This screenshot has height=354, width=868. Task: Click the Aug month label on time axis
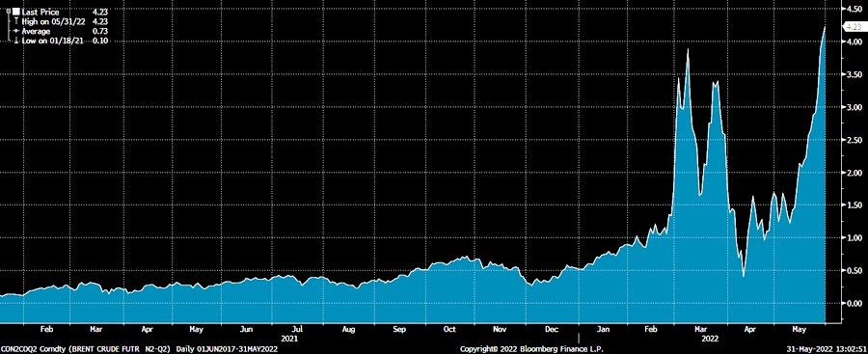(348, 329)
